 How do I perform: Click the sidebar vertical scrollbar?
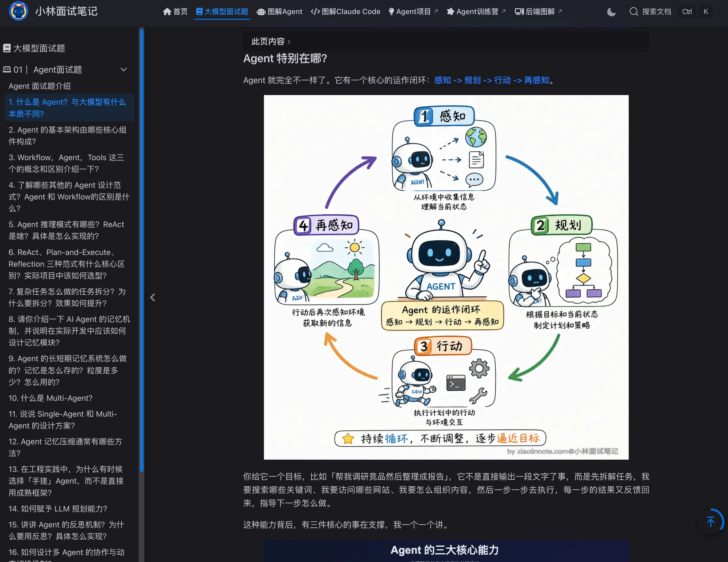click(x=142, y=250)
